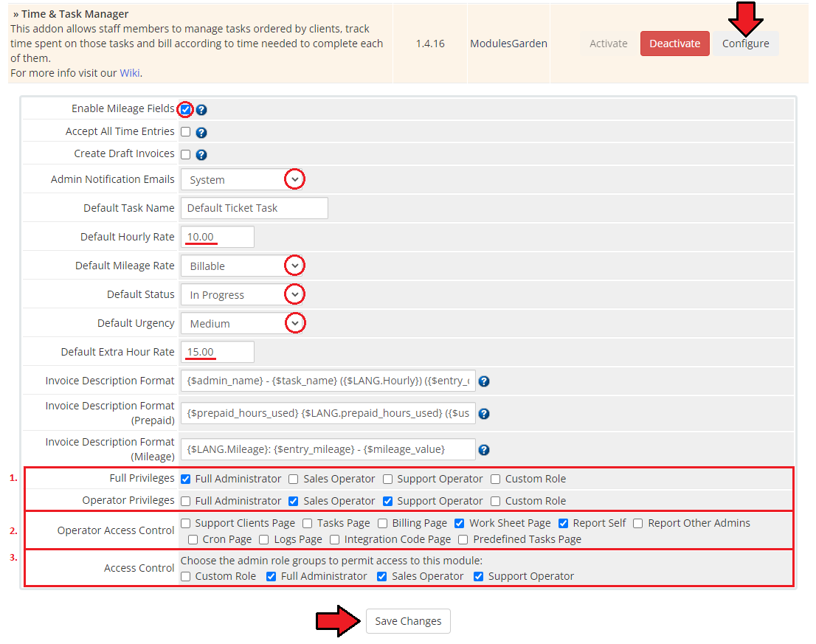Open Configure for Time & Task Manager

pyautogui.click(x=745, y=44)
